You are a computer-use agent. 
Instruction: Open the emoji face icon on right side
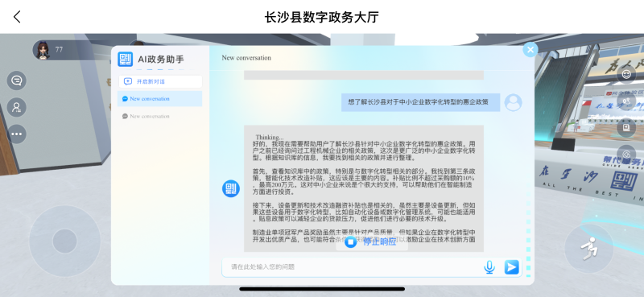626,74
